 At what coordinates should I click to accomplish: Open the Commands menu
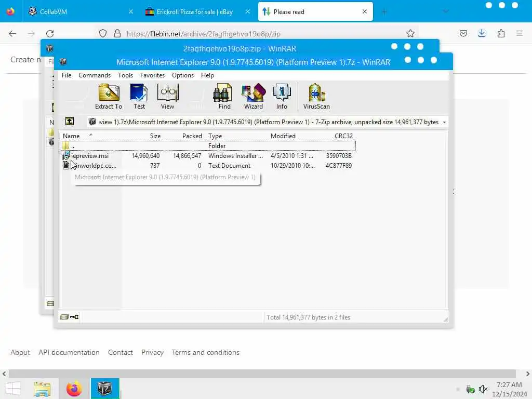95,75
